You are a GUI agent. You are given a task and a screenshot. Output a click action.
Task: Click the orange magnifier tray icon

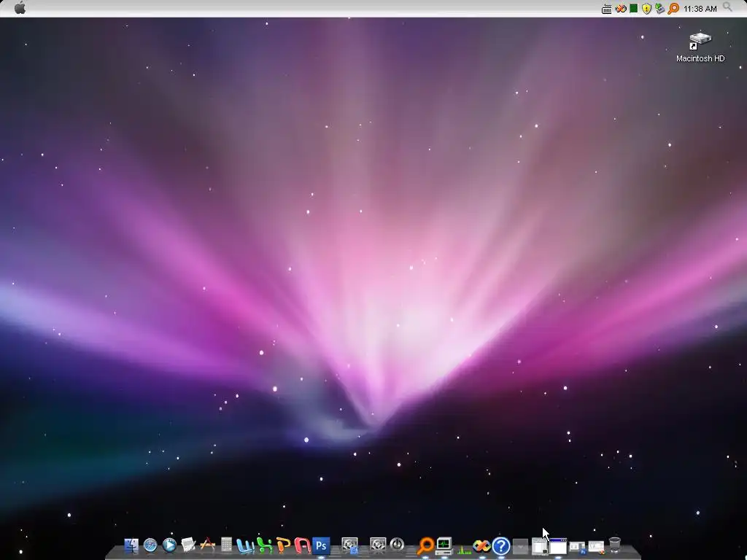pos(673,9)
